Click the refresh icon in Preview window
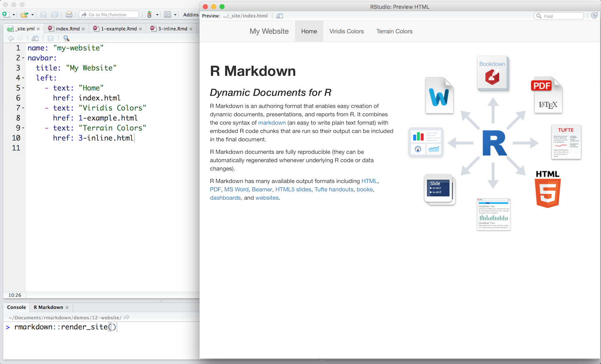 coord(594,15)
